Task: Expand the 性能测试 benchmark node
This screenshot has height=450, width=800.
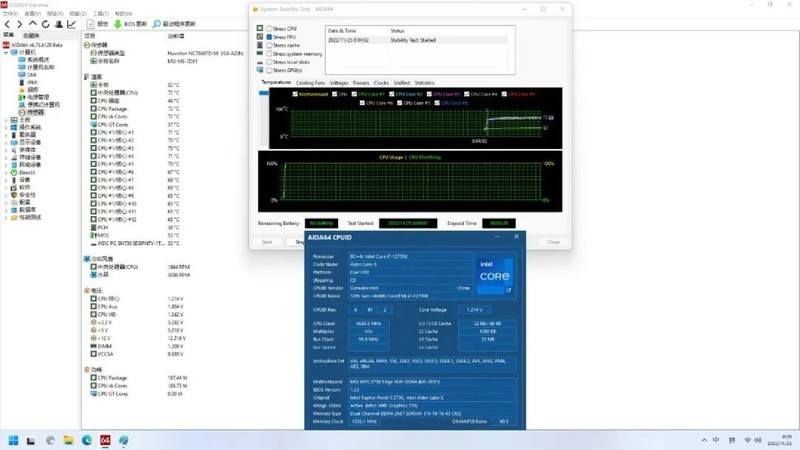Action: 6,217
